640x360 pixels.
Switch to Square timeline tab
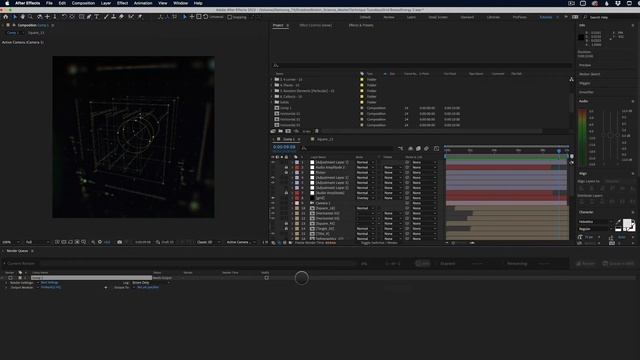click(x=325, y=139)
